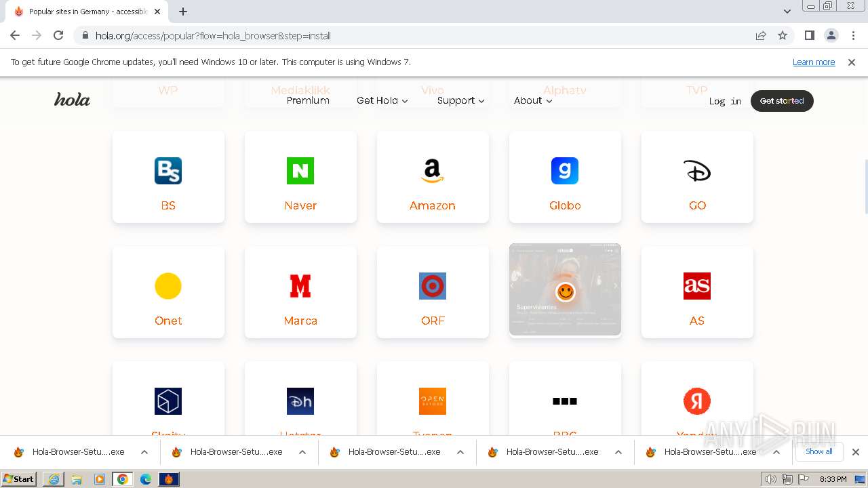The width and height of the screenshot is (868, 488).
Task: Reload the current page
Action: pyautogui.click(x=58, y=35)
